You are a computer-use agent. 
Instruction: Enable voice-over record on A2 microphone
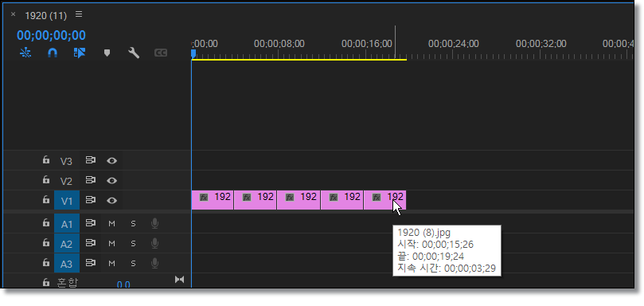[x=155, y=244]
